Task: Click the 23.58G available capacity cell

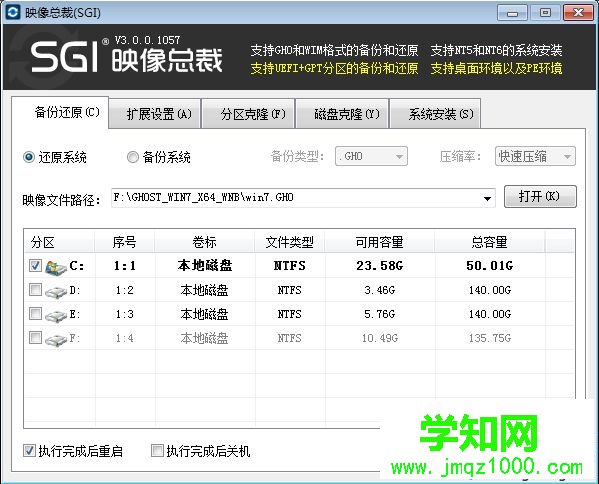Action: (380, 265)
